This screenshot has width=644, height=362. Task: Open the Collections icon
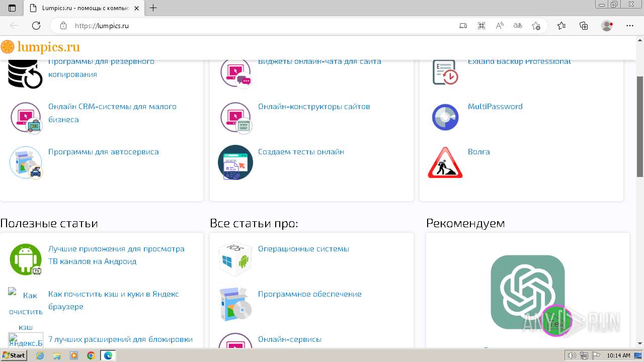tap(584, 26)
